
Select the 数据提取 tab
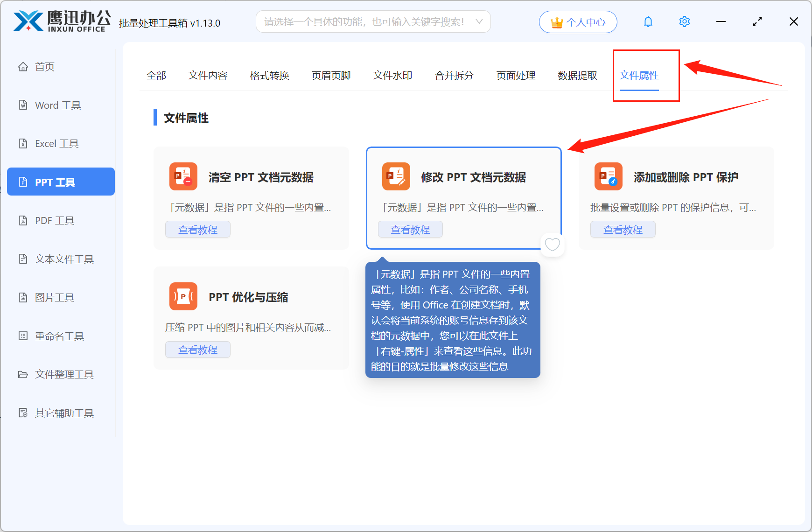point(577,76)
